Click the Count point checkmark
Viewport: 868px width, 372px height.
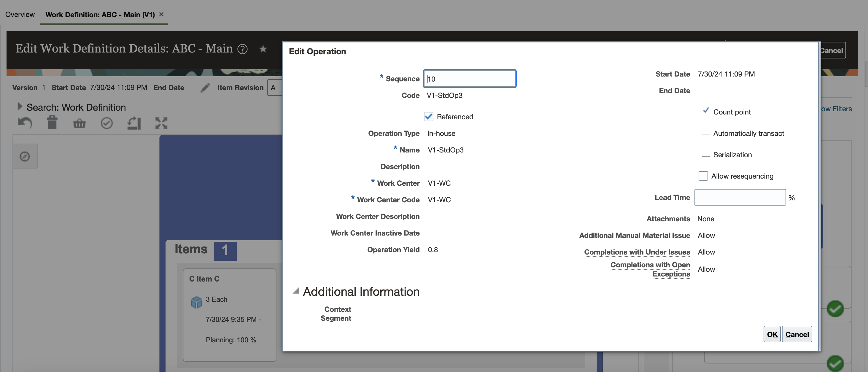tap(706, 111)
